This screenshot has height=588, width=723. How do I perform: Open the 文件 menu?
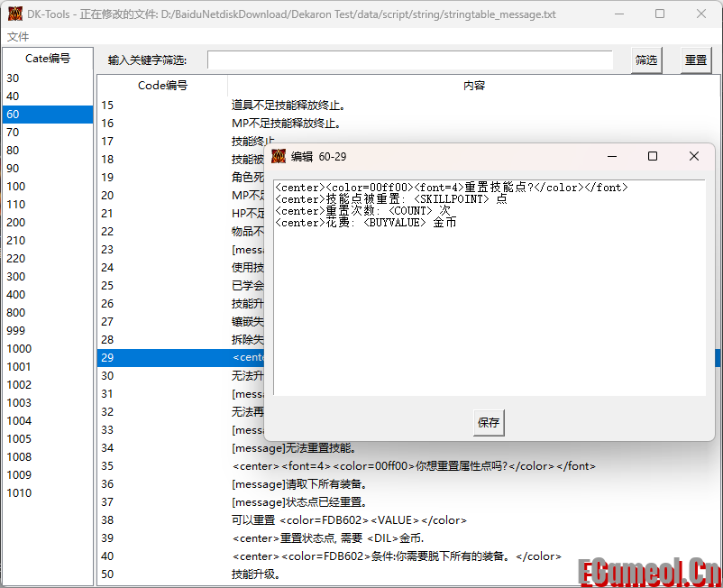pos(18,36)
